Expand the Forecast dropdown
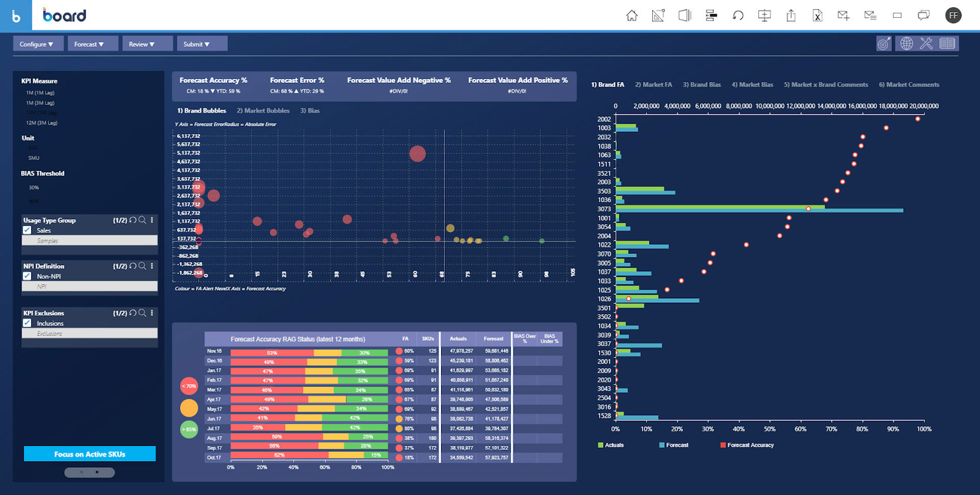 click(93, 42)
